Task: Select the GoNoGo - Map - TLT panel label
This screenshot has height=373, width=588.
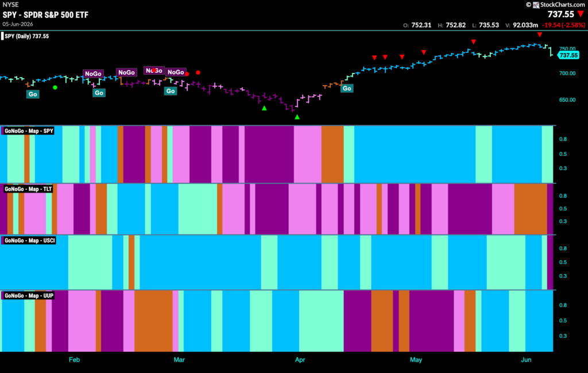Action: 28,189
